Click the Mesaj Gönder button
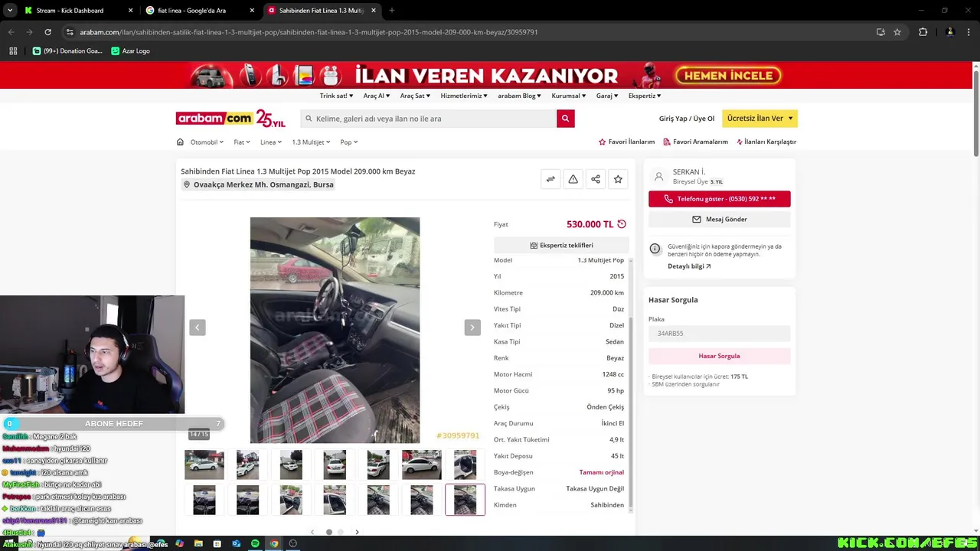This screenshot has height=551, width=980. tap(719, 219)
